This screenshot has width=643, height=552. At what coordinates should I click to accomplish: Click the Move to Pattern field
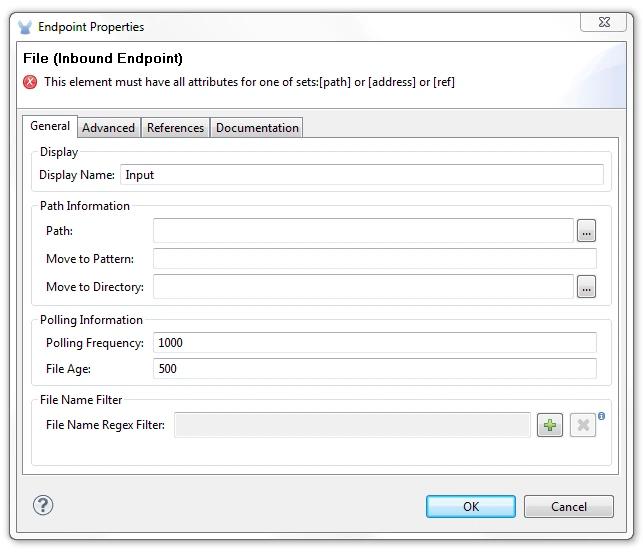click(374, 259)
